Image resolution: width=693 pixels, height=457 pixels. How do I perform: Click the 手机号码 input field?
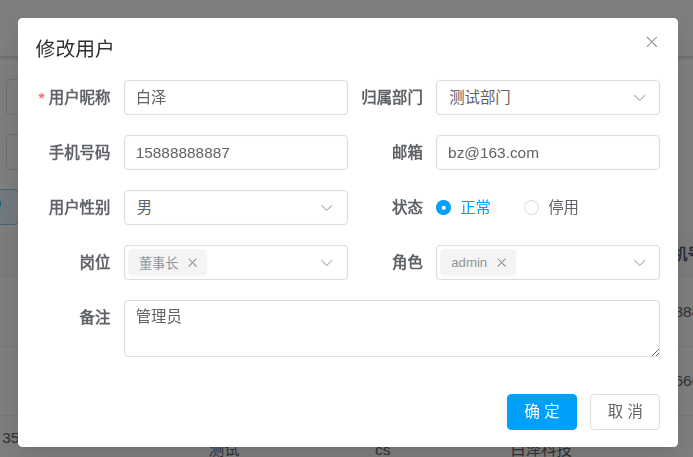coord(236,153)
